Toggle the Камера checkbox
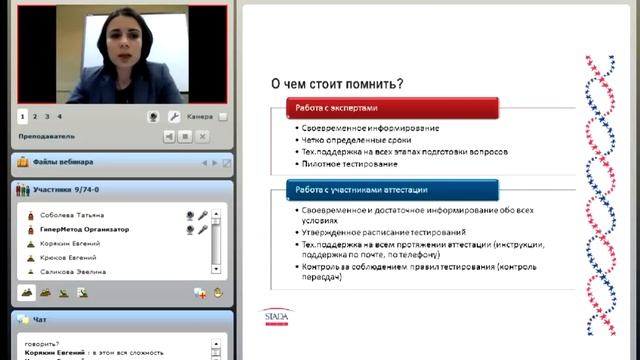Viewport: 640px width, 360px height. pyautogui.click(x=223, y=117)
